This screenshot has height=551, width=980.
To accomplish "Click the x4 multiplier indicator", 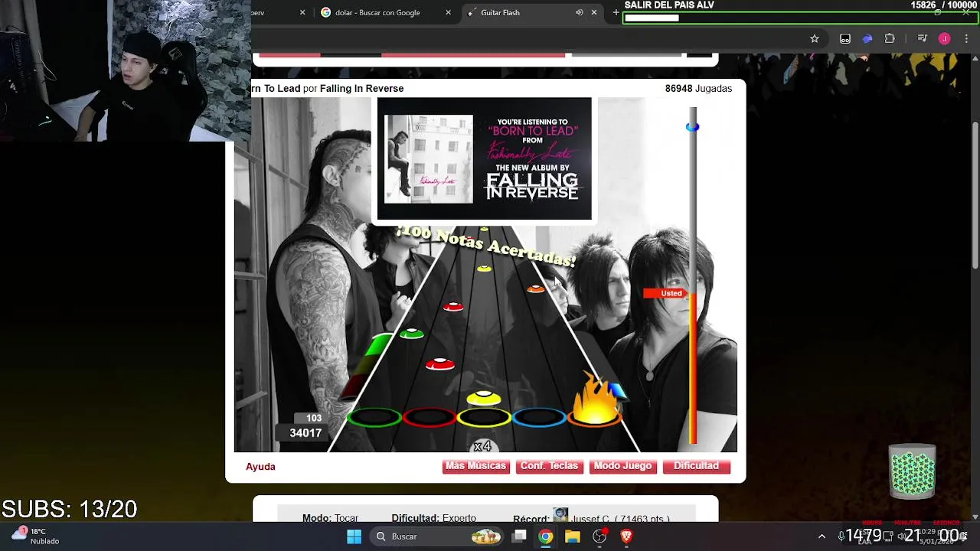I will pyautogui.click(x=482, y=446).
